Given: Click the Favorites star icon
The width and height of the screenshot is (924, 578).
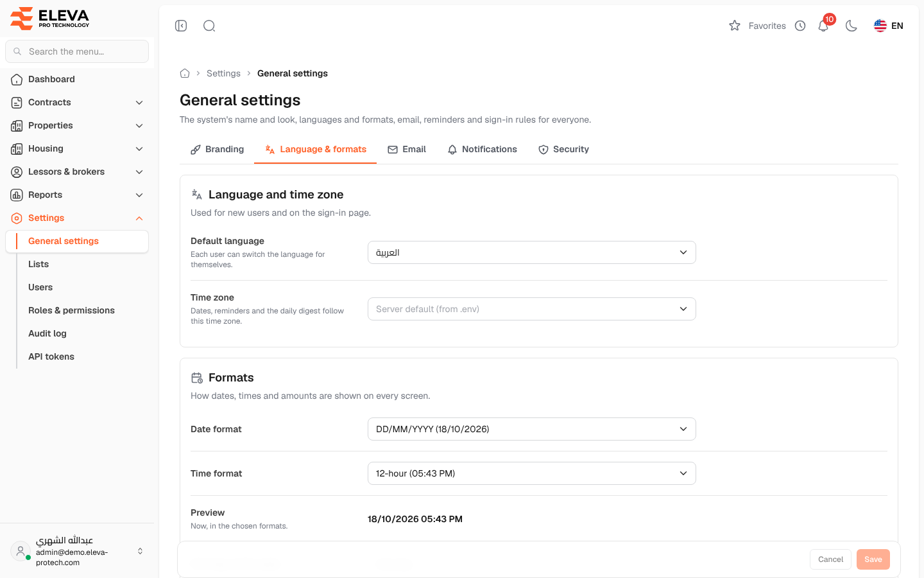Looking at the screenshot, I should click(735, 26).
